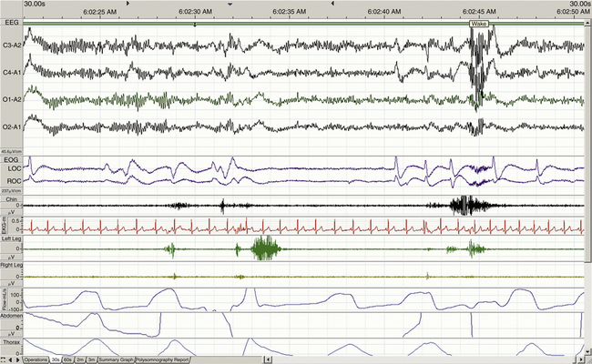Switch to the 30s epoch view tab

point(56,359)
